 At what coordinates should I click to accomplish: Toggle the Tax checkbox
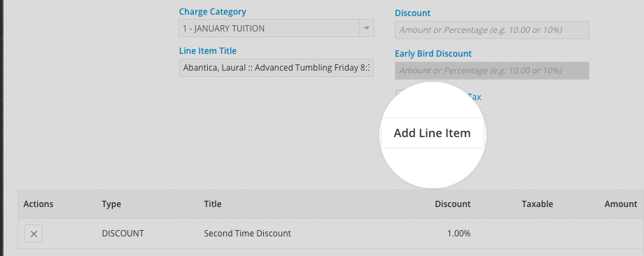[x=400, y=94]
